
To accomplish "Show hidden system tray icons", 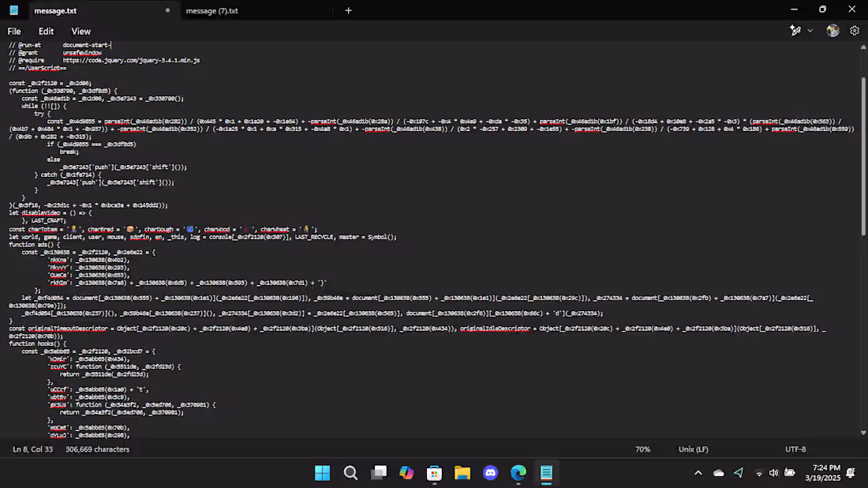I will coord(698,473).
